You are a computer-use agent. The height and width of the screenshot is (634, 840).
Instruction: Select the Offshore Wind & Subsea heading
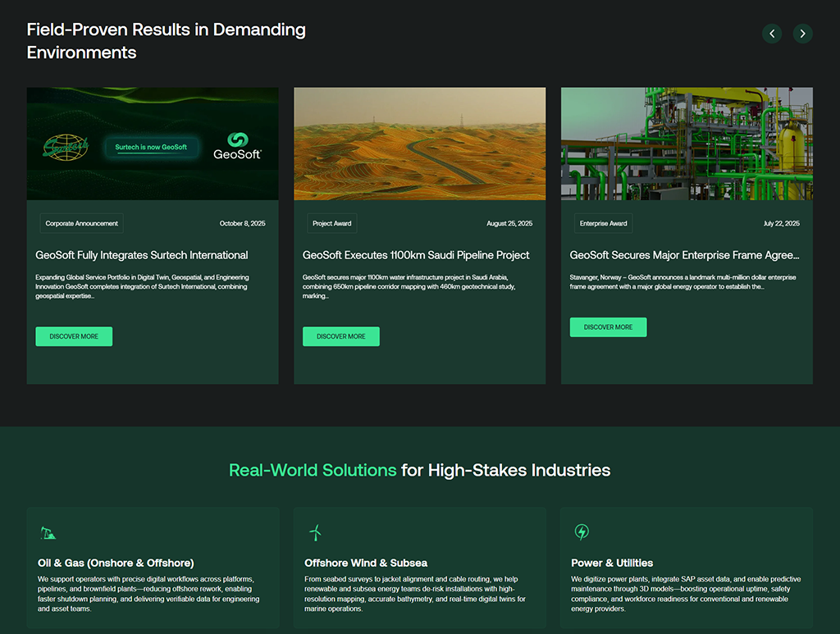coord(366,563)
